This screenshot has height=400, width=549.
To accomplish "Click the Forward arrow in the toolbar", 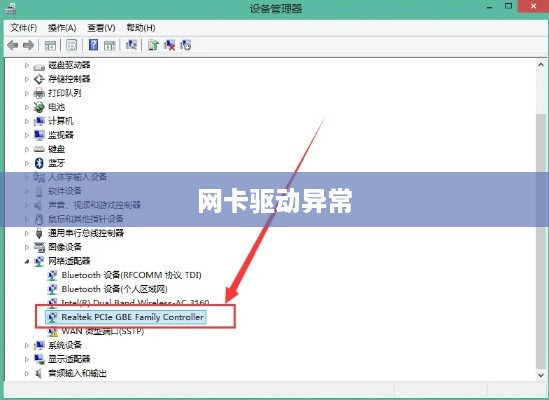I will (x=28, y=45).
